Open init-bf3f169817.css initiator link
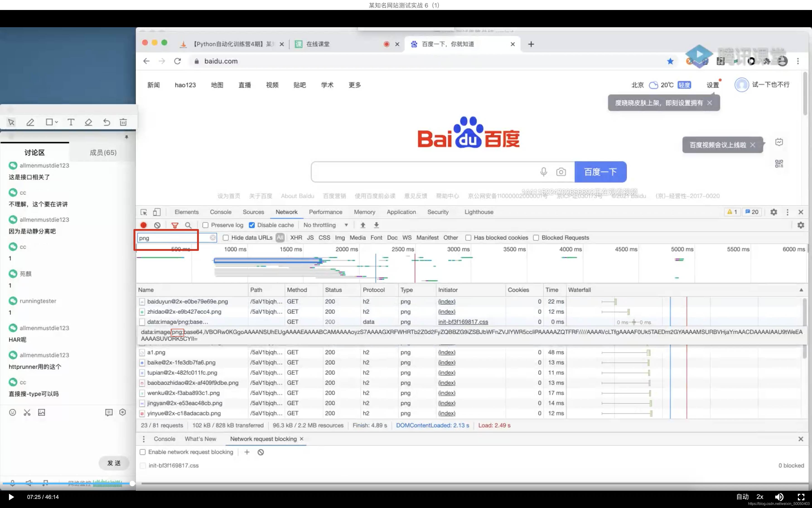The height and width of the screenshot is (508, 812). coord(463,322)
